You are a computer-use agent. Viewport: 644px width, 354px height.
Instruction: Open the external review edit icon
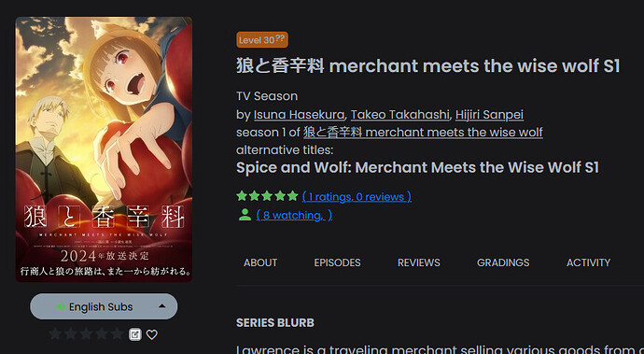134,334
